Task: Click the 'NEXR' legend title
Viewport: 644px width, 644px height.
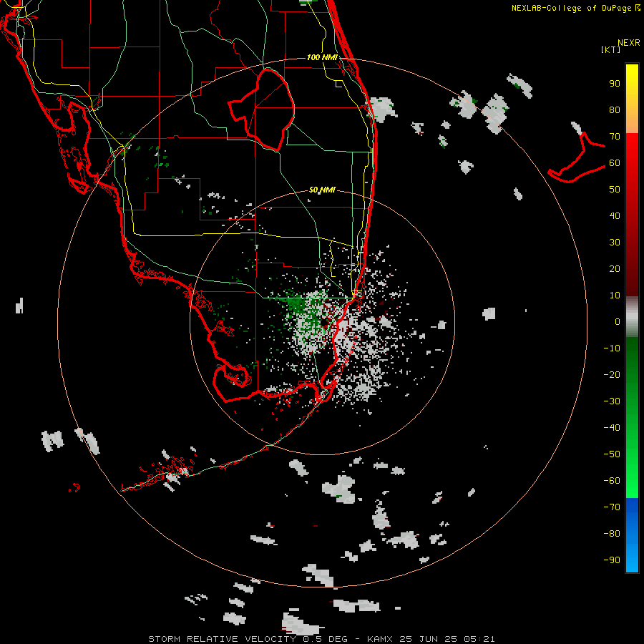Action: click(x=628, y=43)
